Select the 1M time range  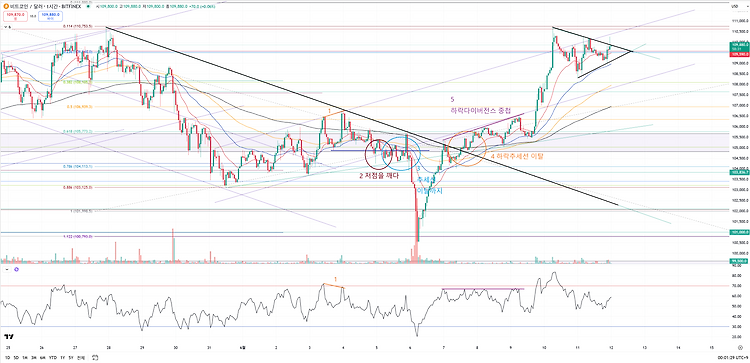(25, 358)
